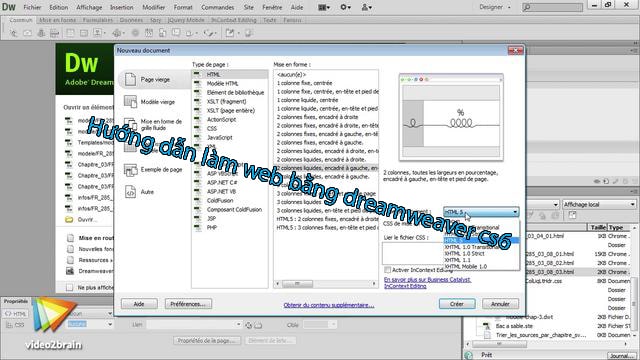Image resolution: width=640 pixels, height=360 pixels.
Task: Select Bac a sable.ste file
Action: 514,326
